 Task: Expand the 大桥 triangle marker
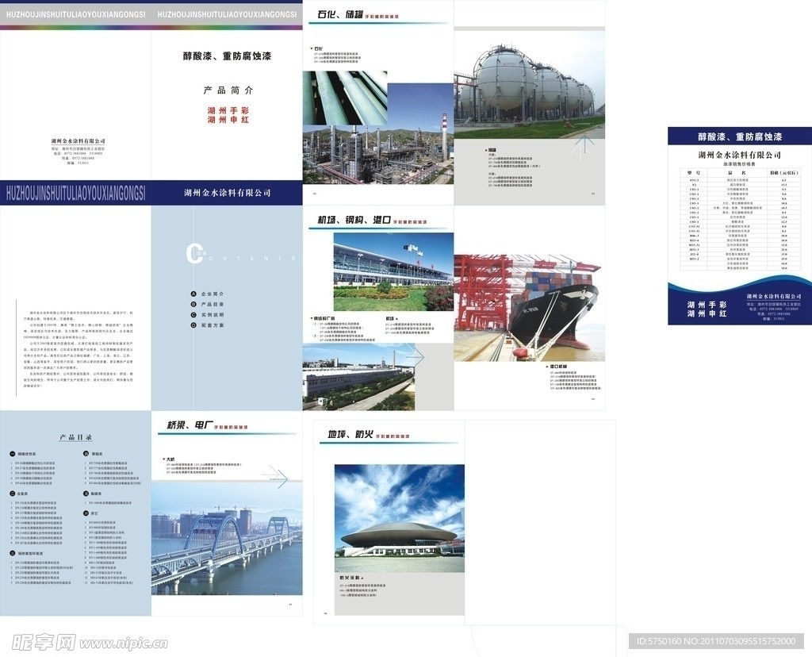pyautogui.click(x=162, y=459)
